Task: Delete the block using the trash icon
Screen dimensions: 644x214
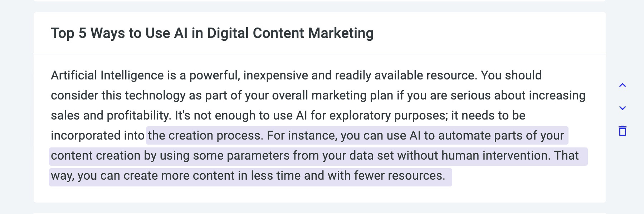Action: tap(623, 131)
